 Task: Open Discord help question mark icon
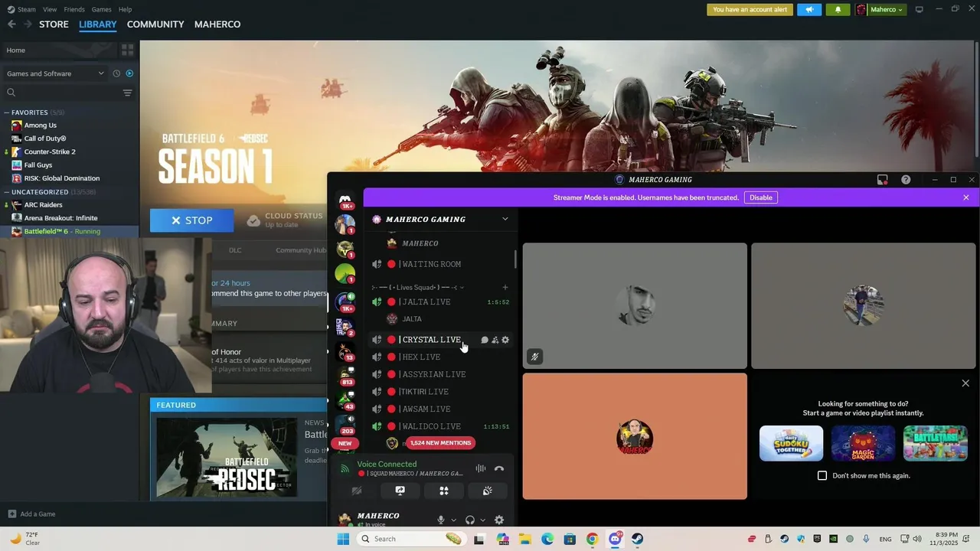click(906, 179)
